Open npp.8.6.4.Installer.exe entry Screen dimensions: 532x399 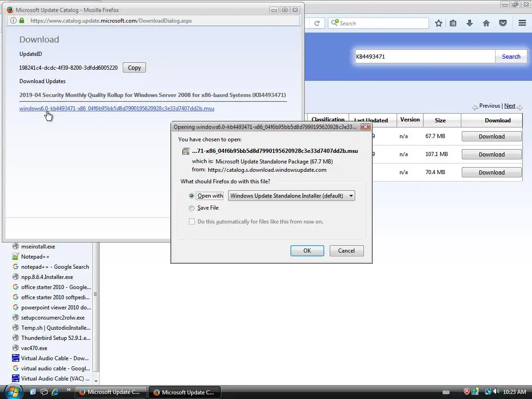click(x=47, y=277)
